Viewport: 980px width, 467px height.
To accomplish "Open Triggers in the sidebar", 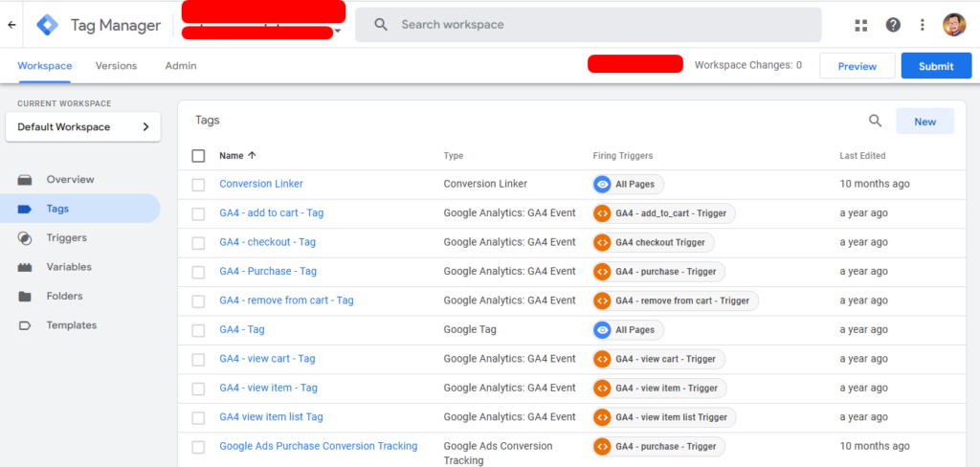I will point(66,237).
